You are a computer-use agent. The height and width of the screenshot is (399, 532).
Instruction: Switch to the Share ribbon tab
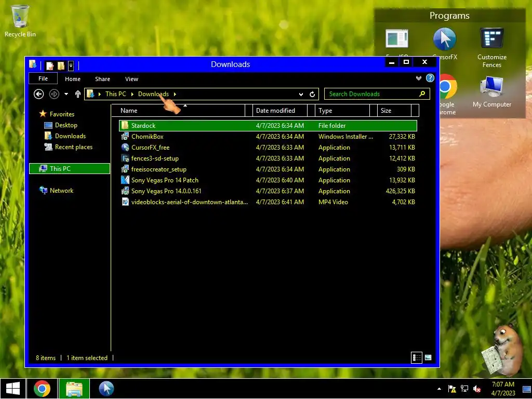click(102, 79)
